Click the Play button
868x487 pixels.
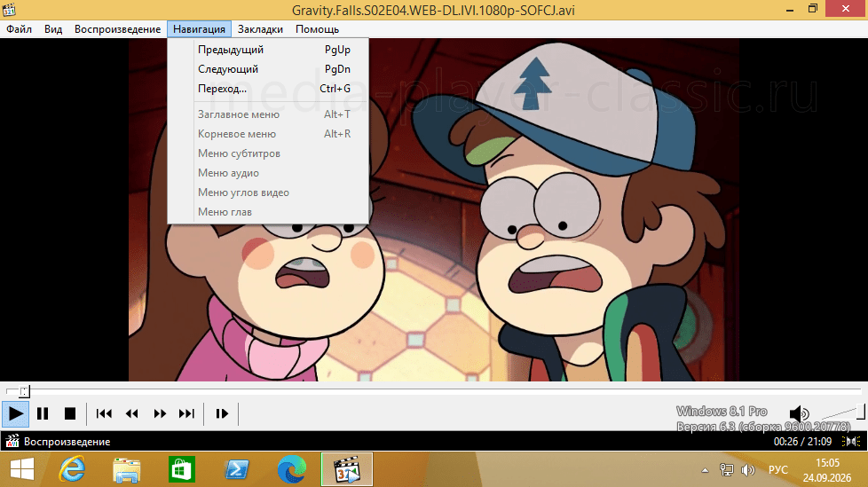click(15, 413)
